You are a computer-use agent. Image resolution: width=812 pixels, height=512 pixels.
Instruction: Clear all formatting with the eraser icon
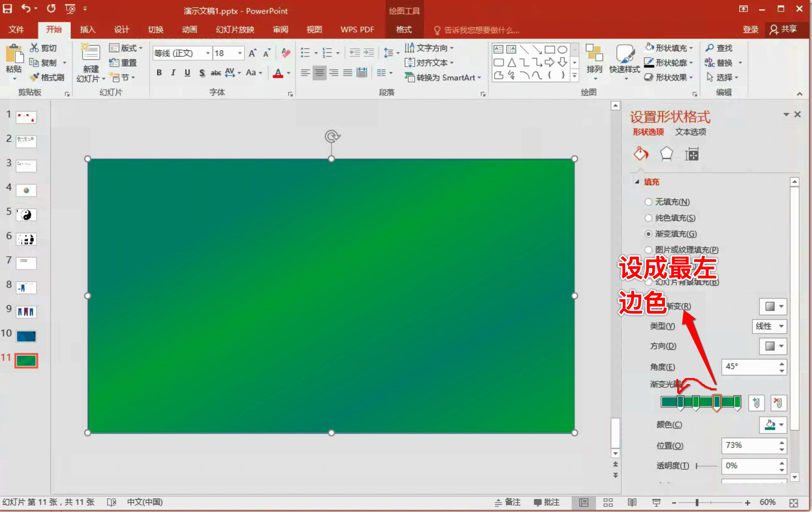click(x=286, y=53)
